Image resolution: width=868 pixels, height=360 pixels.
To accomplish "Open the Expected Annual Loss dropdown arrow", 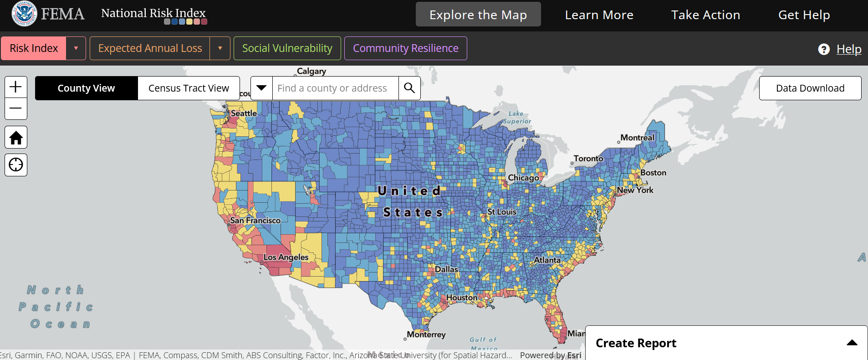I will pos(220,48).
